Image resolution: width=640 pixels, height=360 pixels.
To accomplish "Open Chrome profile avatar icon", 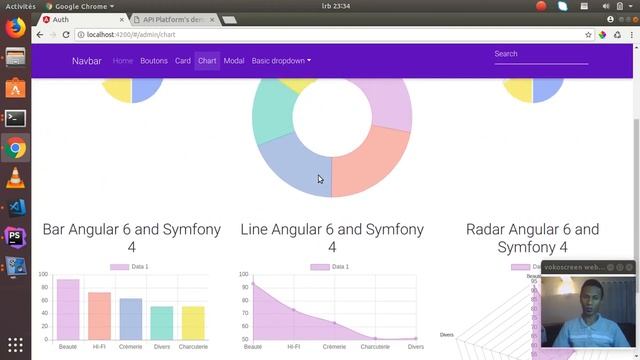I will [610, 19].
